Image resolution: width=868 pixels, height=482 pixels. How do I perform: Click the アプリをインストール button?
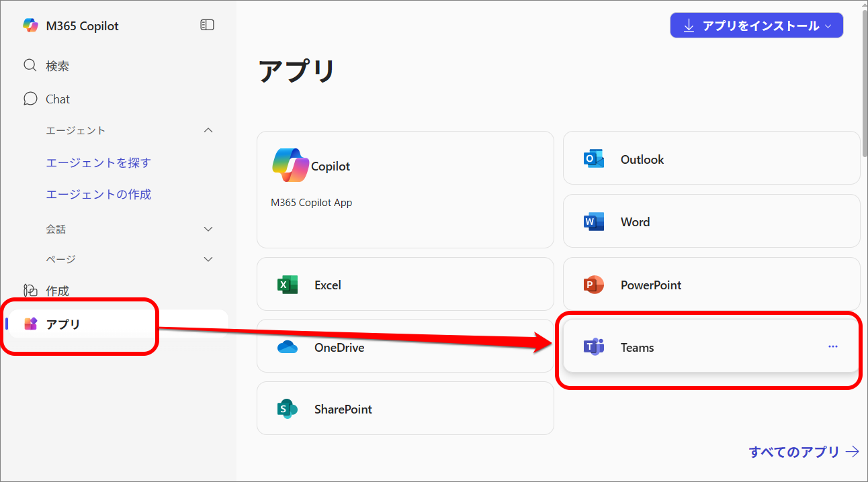[x=756, y=26]
